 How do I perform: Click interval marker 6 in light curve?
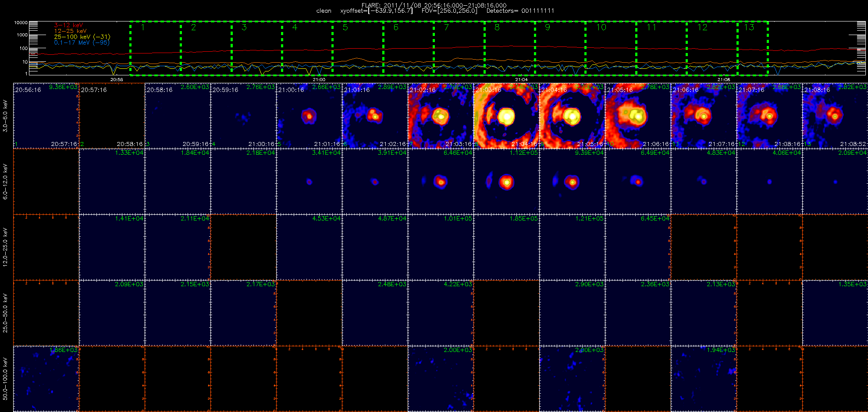tap(396, 27)
